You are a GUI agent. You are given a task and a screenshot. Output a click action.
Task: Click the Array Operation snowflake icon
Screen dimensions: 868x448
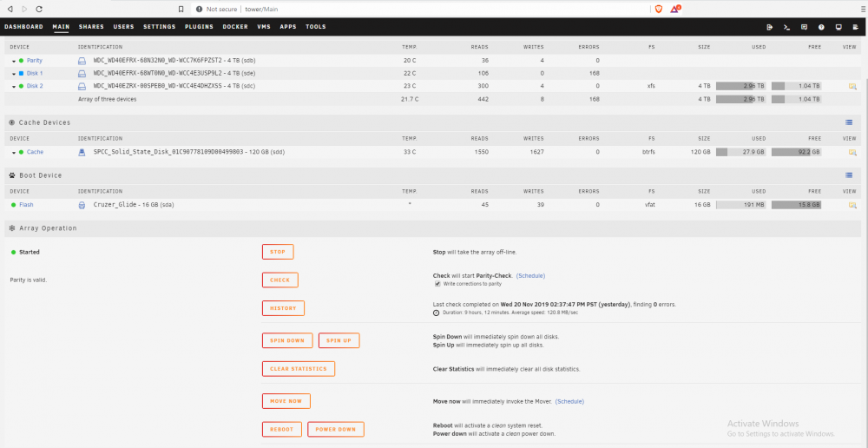[x=12, y=228]
